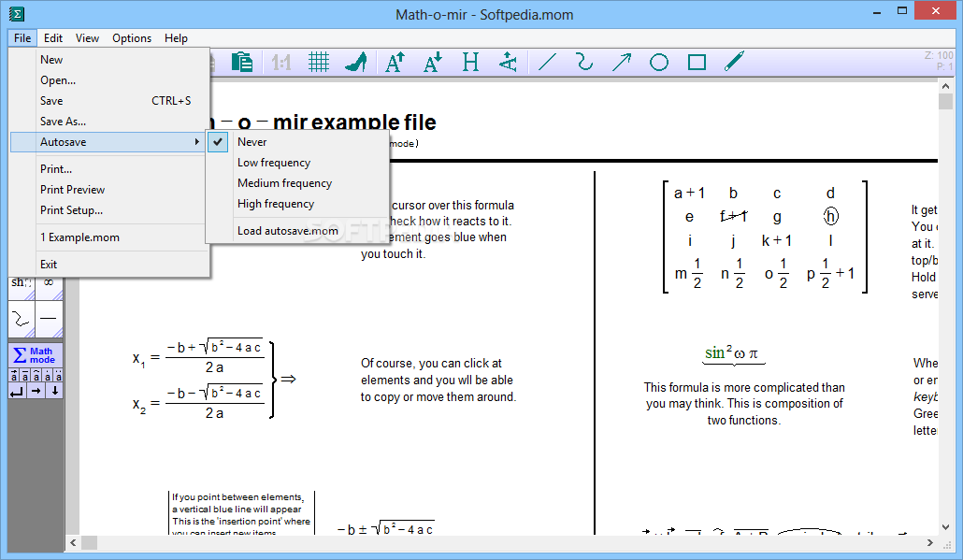Choose Print Preview menu entry
The width and height of the screenshot is (963, 560).
109,190
